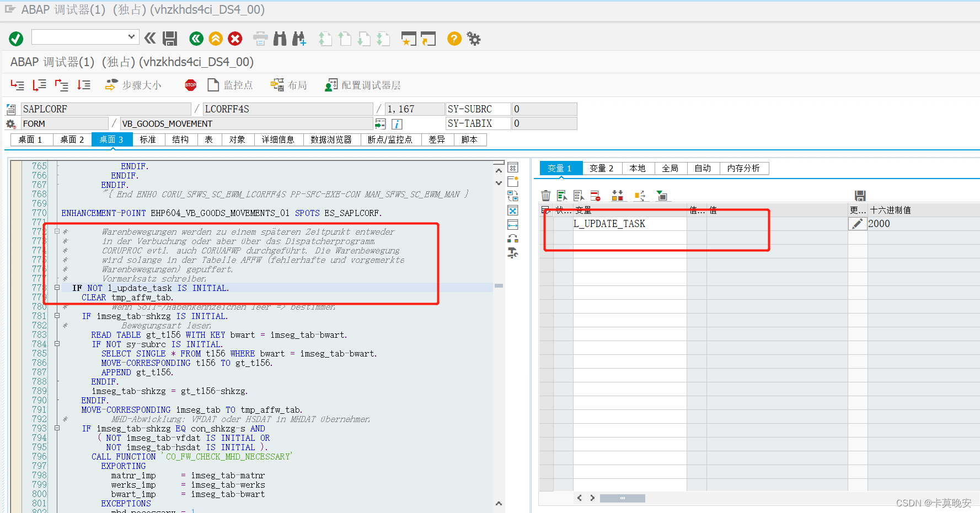Open Customize Local Layout gear icon
This screenshot has height=513, width=980.
pos(474,39)
